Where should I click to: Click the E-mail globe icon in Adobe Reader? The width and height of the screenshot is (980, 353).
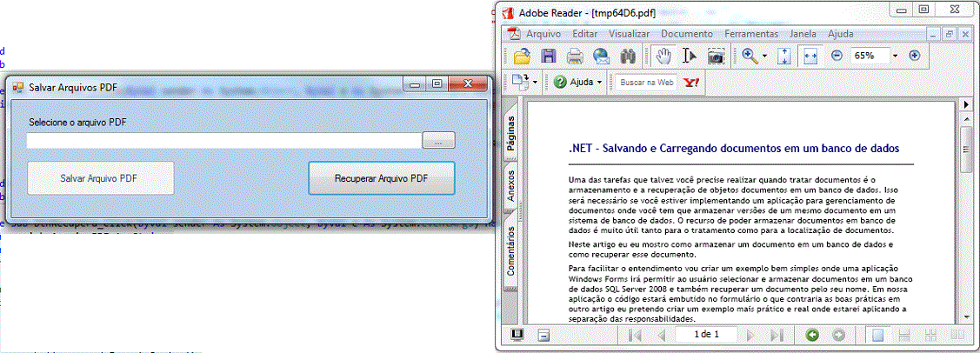pyautogui.click(x=601, y=57)
